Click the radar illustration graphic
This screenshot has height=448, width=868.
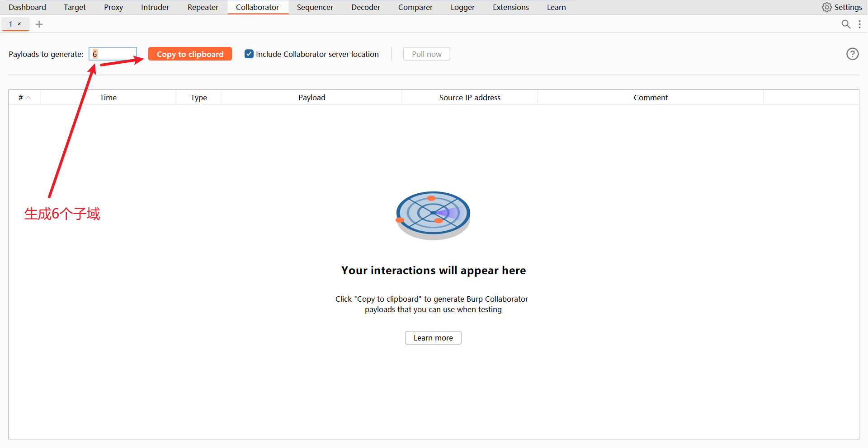pos(433,215)
